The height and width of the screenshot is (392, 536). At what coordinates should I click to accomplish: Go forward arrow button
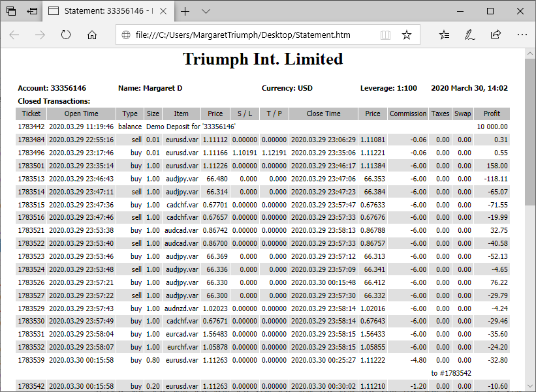coord(40,35)
